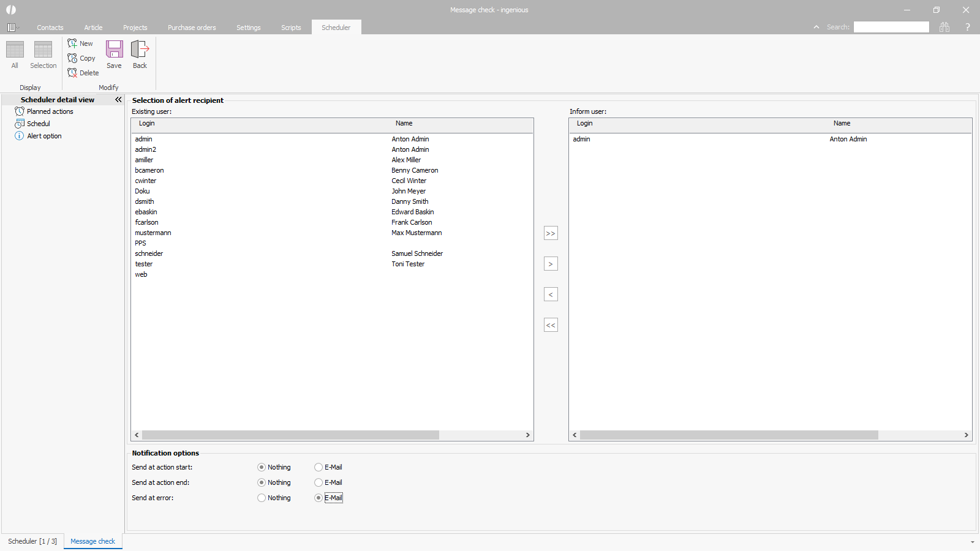980x551 pixels.
Task: Open the Purchase orders tab
Action: pyautogui.click(x=192, y=28)
